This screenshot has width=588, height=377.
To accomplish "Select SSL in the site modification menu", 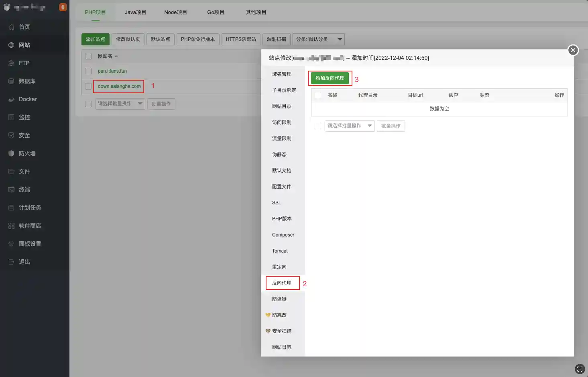I will click(x=276, y=202).
